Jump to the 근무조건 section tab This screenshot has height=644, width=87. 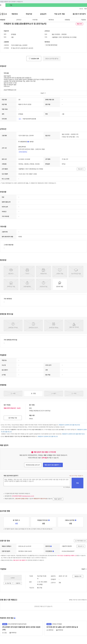pos(19,20)
